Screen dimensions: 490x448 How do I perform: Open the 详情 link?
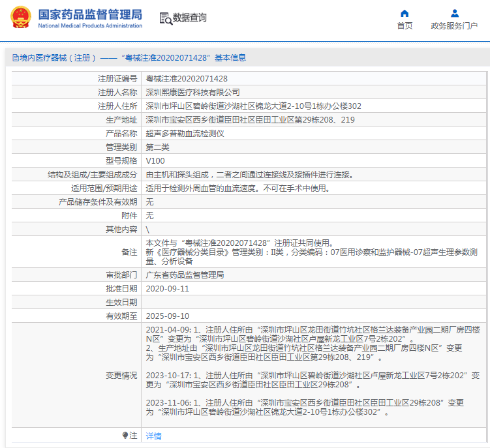pos(153,436)
